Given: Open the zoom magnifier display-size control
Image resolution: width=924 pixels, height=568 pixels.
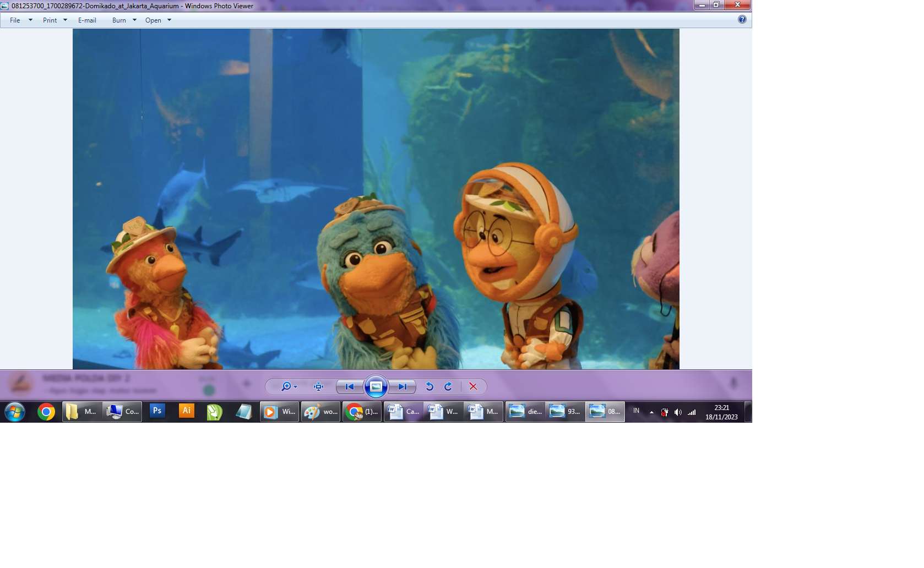Looking at the screenshot, I should pyautogui.click(x=289, y=387).
